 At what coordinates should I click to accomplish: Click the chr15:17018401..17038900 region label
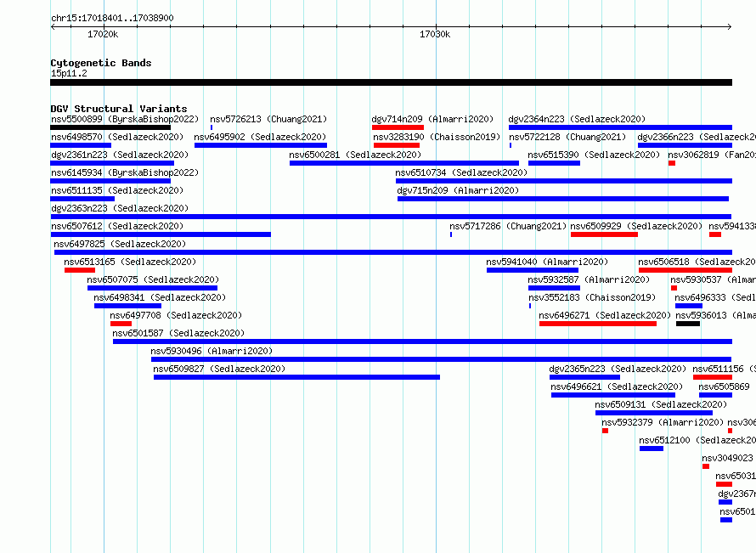112,18
